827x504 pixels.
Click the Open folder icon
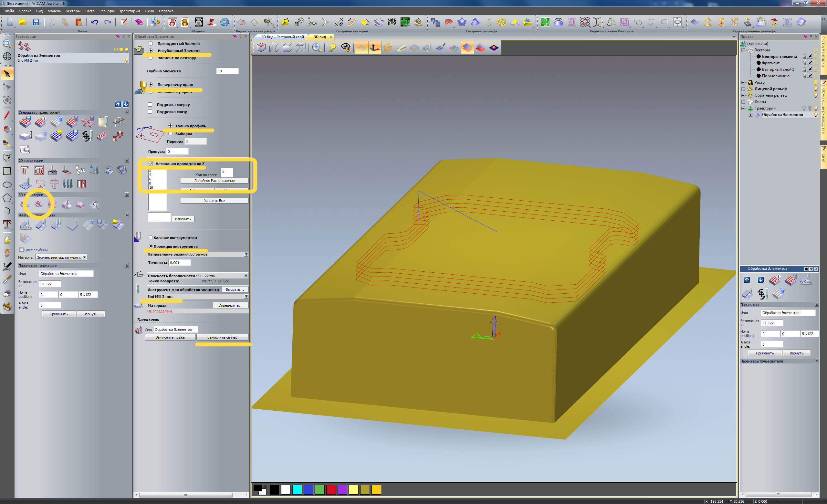pyautogui.click(x=23, y=22)
